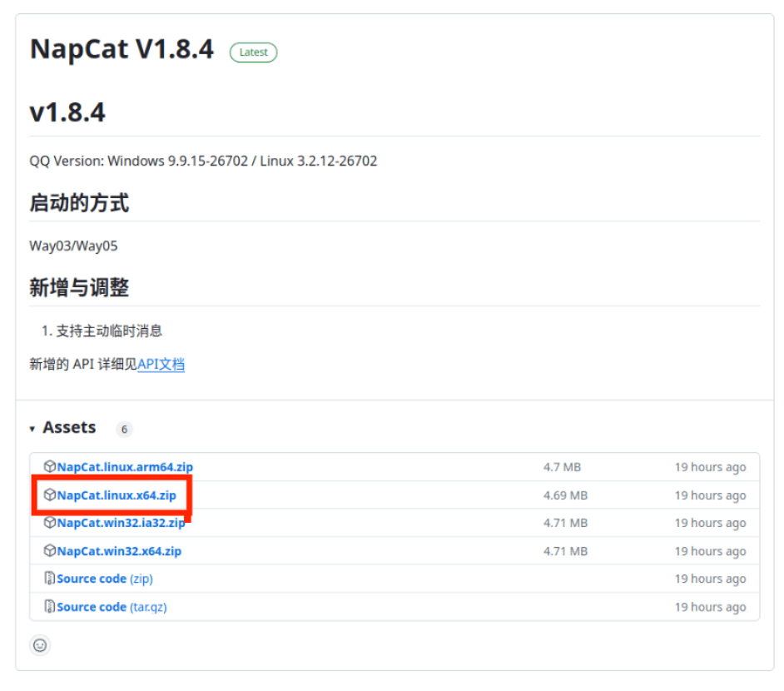
Task: Click file icon beside Source code (tar.gz)
Action: click(50, 607)
